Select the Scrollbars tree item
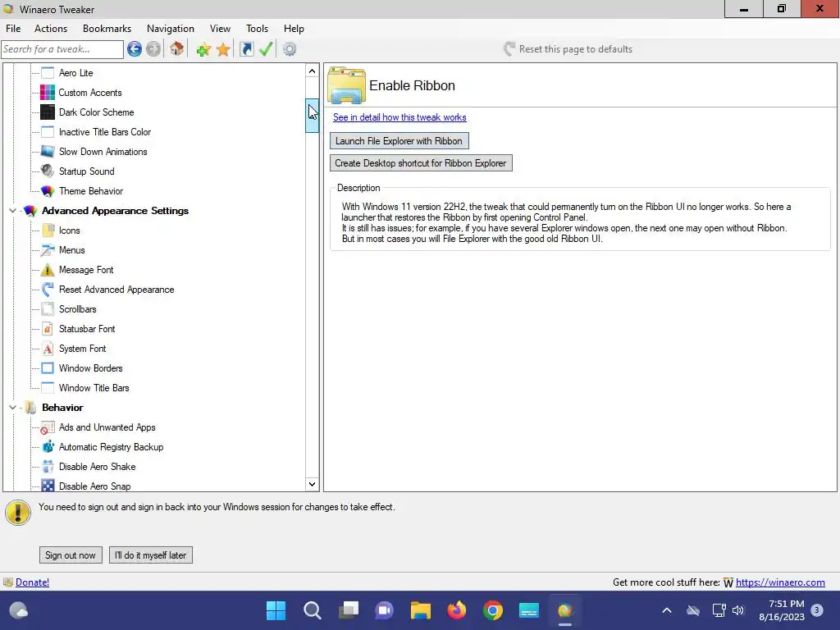This screenshot has height=630, width=840. click(78, 309)
